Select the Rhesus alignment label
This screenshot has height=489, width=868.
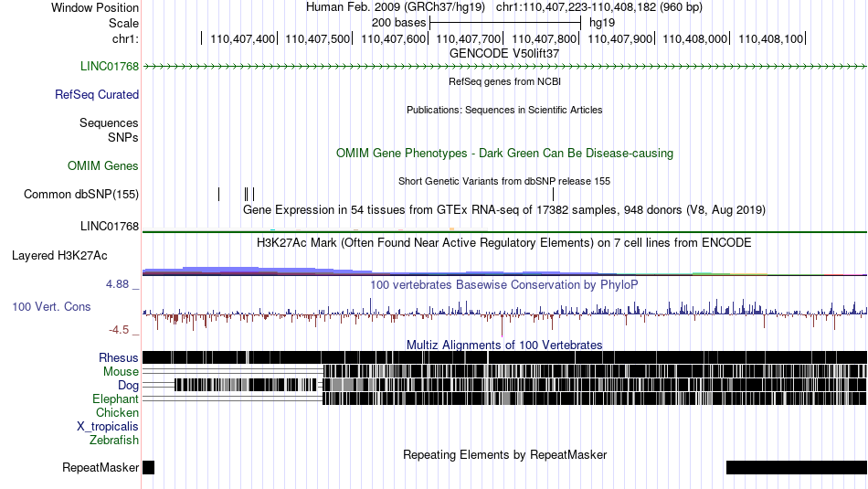(119, 357)
